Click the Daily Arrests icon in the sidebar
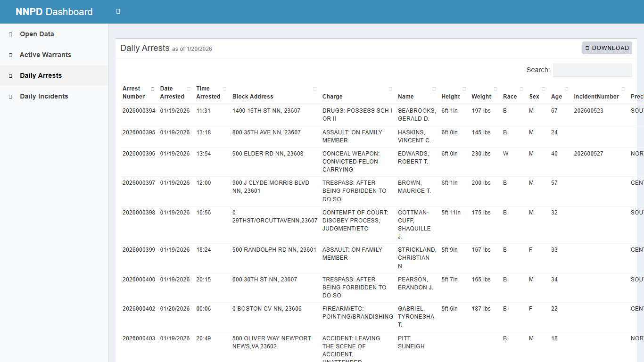Image resolution: width=644 pixels, height=362 pixels. [9, 75]
